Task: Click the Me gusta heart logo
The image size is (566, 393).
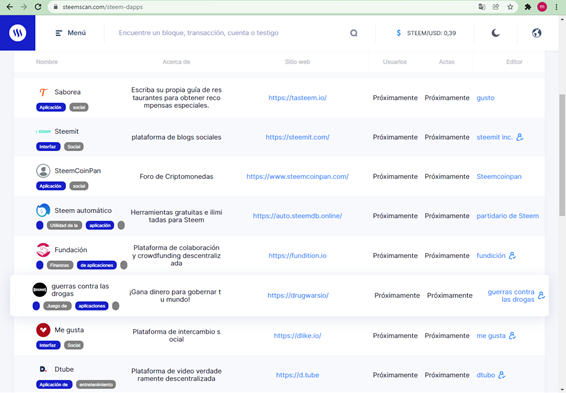Action: (43, 330)
